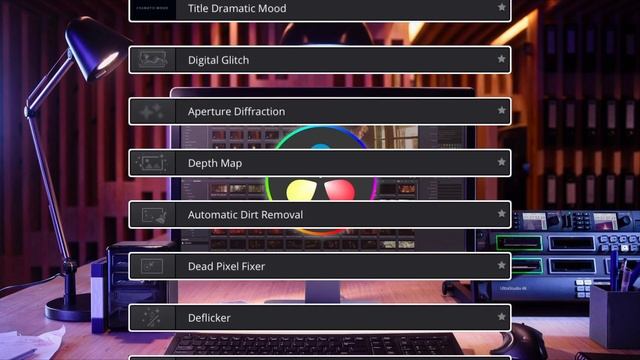Screen dimensions: 640x360
Task: Select the Automatic Dirt Removal label
Action: point(245,215)
